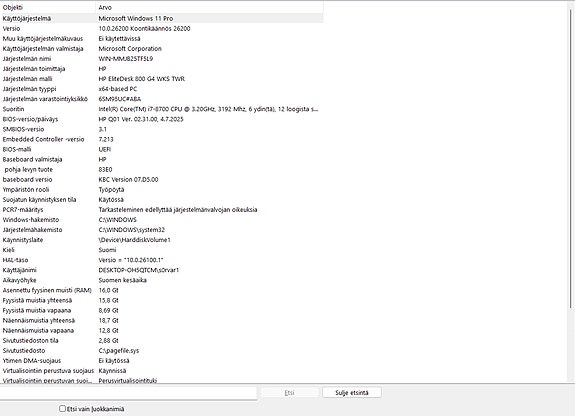This screenshot has height=416, width=575.
Task: Select the 'BIOS-malli' row
Action: [x=17, y=149]
